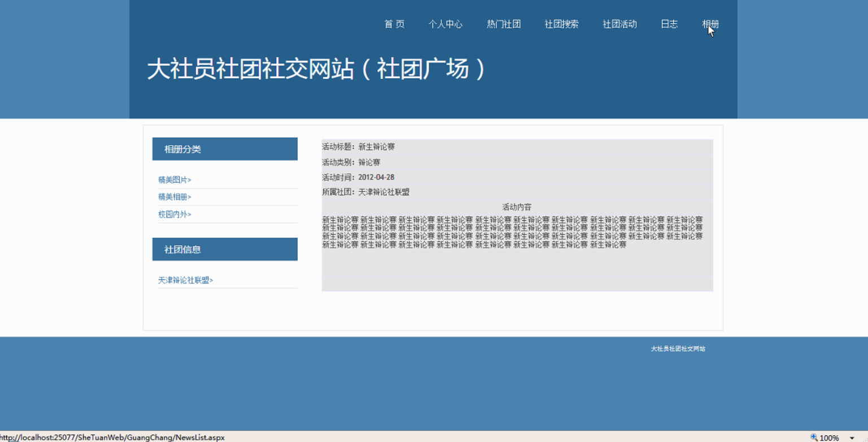
Task: Select the activity title 新生辩论赛 text
Action: (377, 147)
